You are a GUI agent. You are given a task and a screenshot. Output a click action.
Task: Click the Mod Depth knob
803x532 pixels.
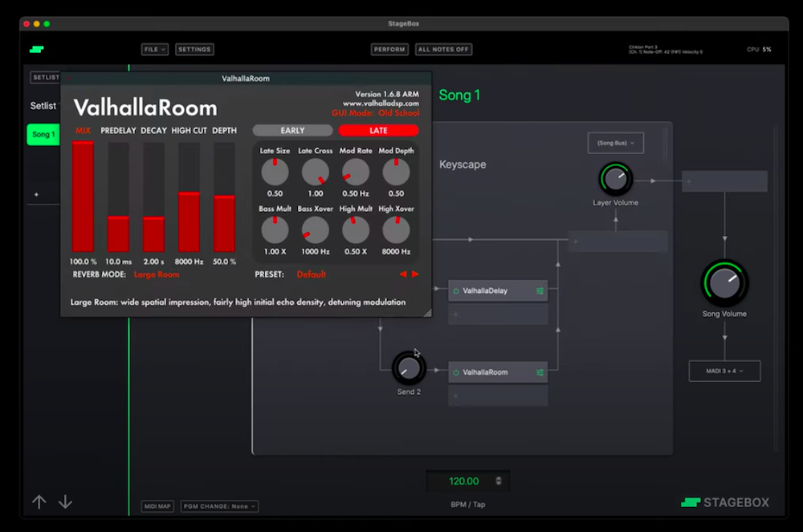tap(396, 172)
